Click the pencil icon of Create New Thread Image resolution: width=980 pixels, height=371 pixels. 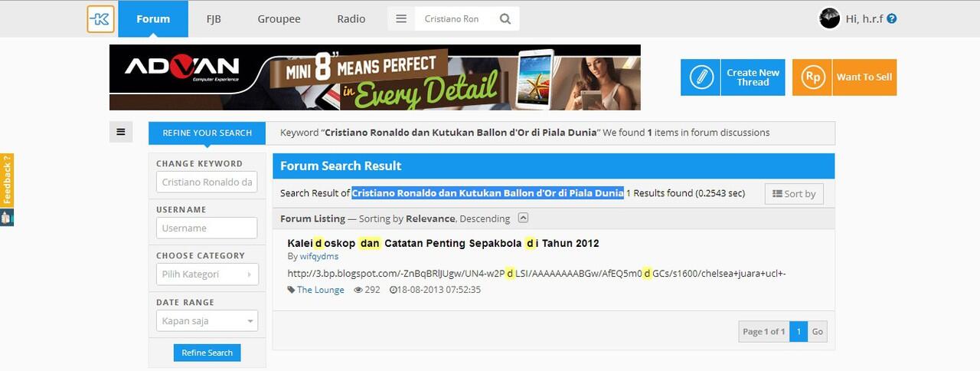[700, 77]
